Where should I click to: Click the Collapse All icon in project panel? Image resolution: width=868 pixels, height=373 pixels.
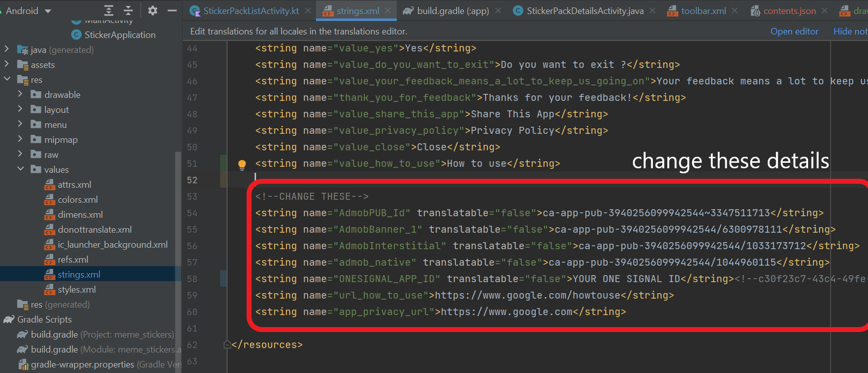point(128,10)
